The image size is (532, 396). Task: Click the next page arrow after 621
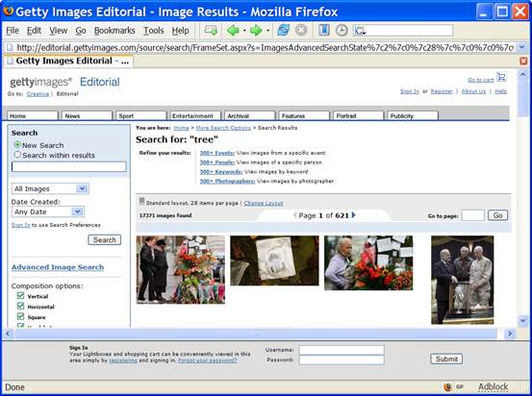tap(353, 215)
